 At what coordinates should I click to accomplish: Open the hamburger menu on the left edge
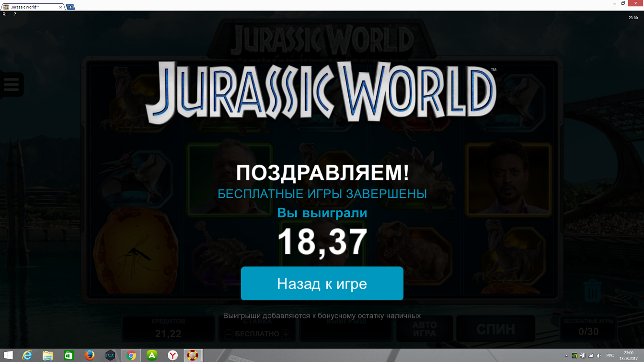[11, 85]
